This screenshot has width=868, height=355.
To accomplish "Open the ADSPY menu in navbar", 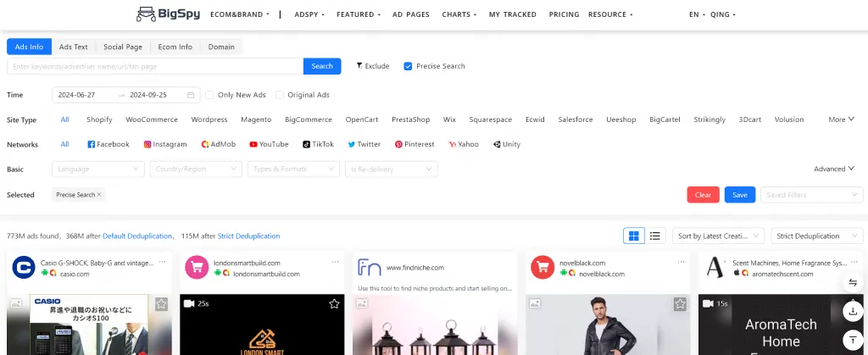I will click(309, 14).
